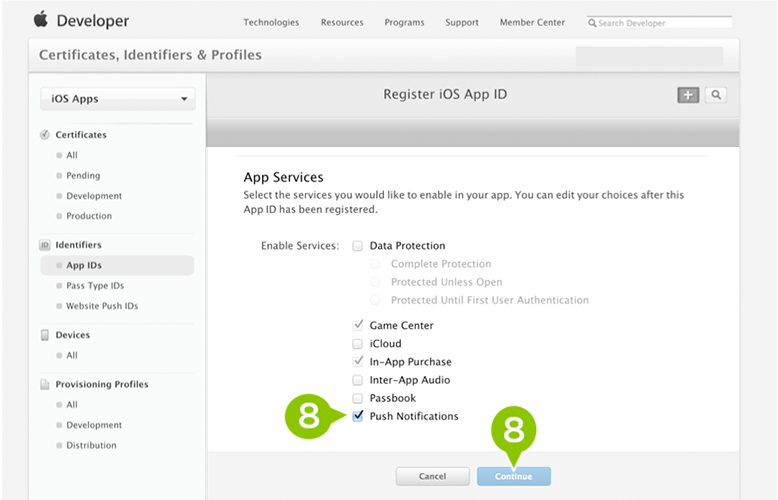Screen dimensions: 778x500
Task: Open the Support menu
Action: [462, 22]
